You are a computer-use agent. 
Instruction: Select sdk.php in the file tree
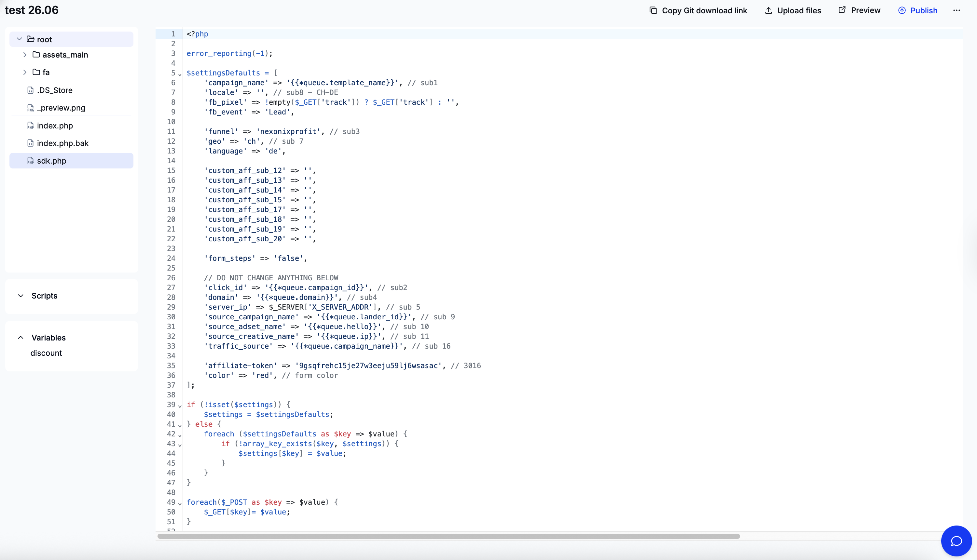71,161
